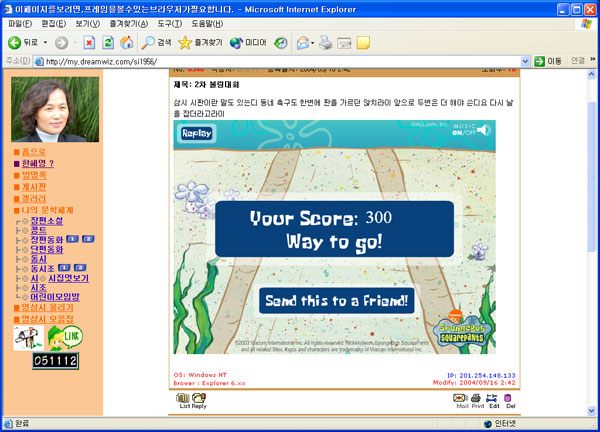
Task: Expand the toolbar chevron next to 연결
Action: coord(593,59)
